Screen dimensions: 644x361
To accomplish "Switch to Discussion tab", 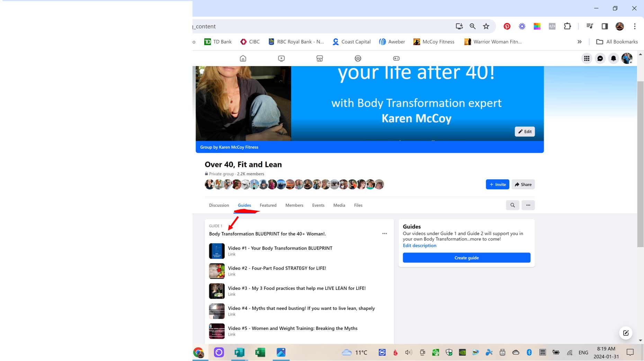I will click(x=219, y=205).
